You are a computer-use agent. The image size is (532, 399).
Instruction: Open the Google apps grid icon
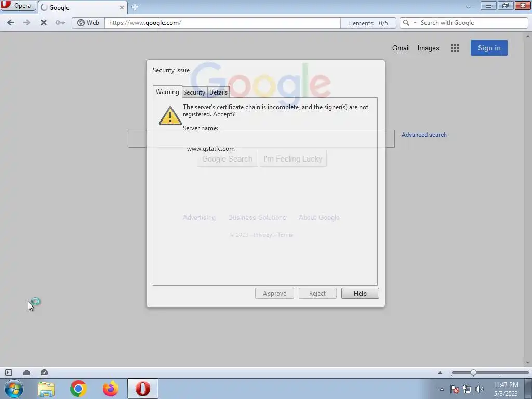click(455, 48)
